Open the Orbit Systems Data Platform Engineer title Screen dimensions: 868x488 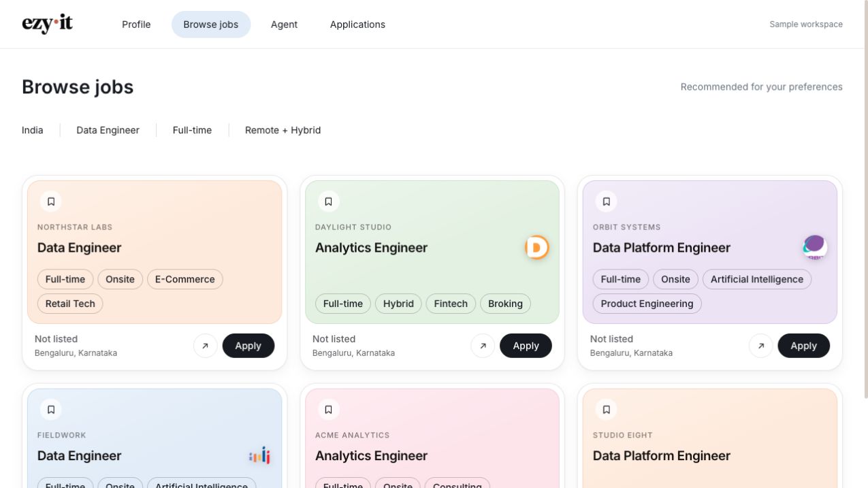click(662, 248)
